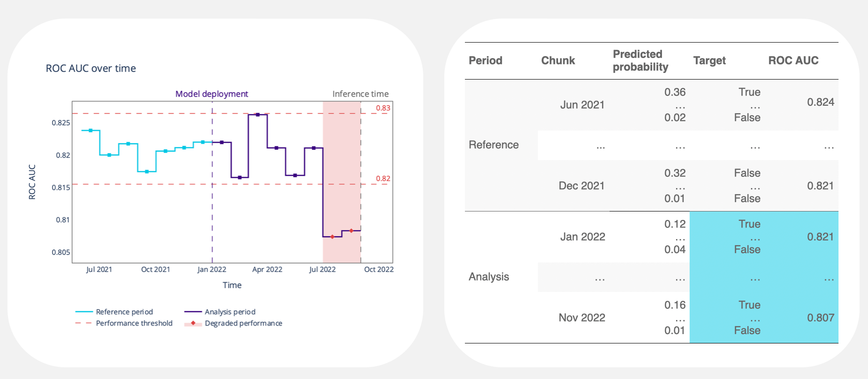Viewport: 868px width, 379px height.
Task: Click the Jan 2022 tick on the time axis
Action: (212, 270)
